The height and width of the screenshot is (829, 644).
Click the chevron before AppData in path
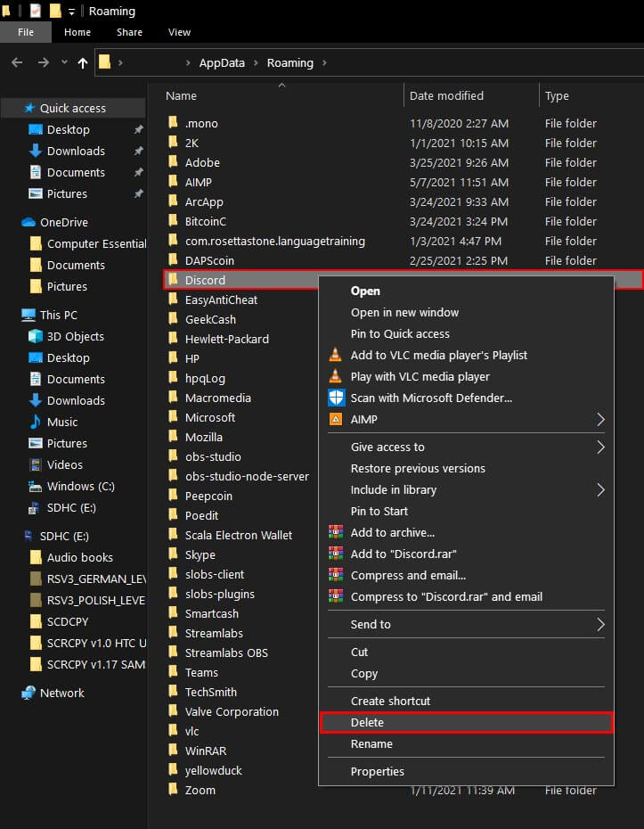(188, 63)
